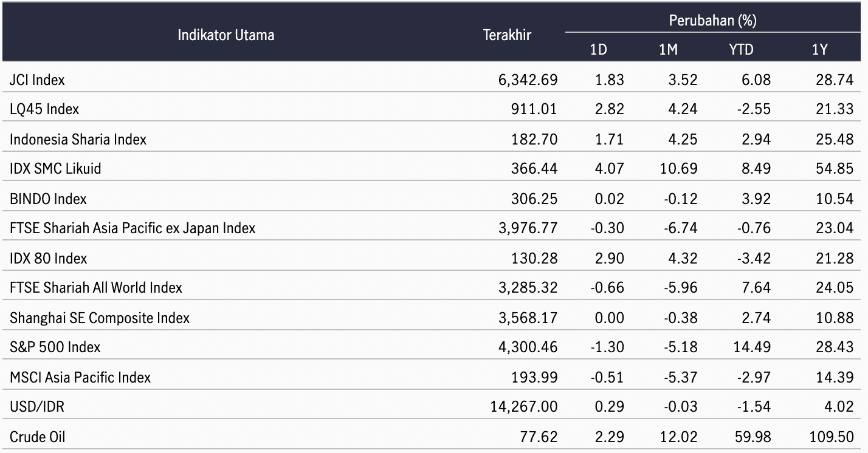Select the USD/IDR value 14,267.00
This screenshot has height=453, width=868.
point(524,407)
